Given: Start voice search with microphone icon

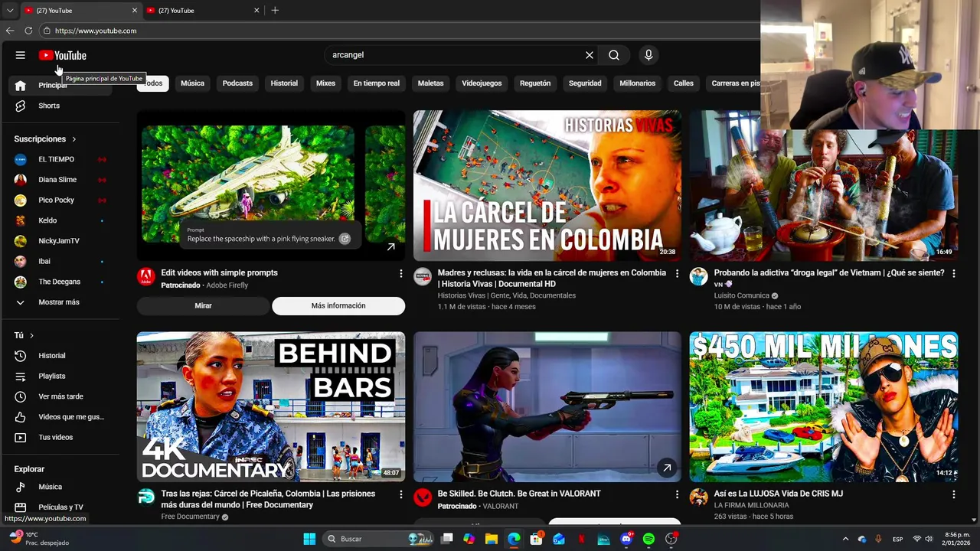Looking at the screenshot, I should [648, 55].
